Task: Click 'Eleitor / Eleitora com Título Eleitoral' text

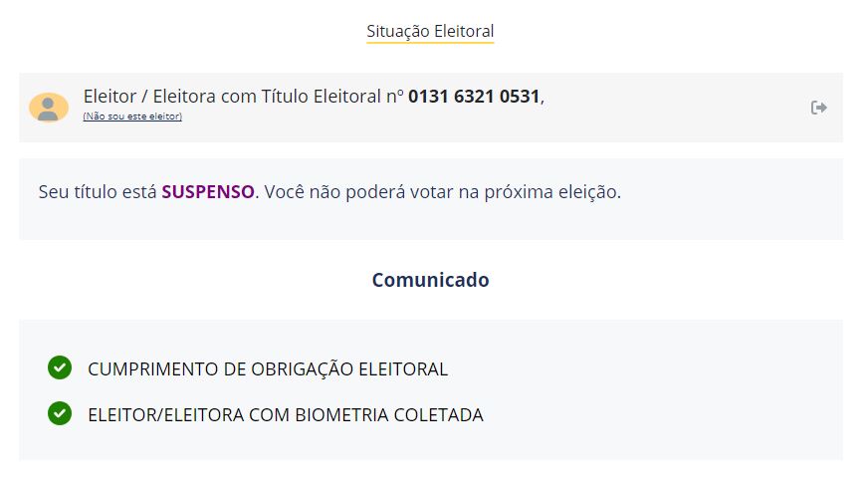Action: [233, 97]
